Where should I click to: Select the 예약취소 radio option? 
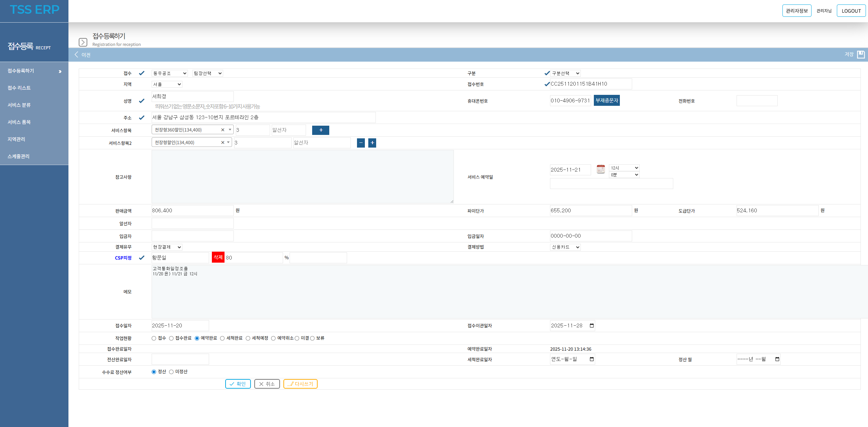click(273, 338)
